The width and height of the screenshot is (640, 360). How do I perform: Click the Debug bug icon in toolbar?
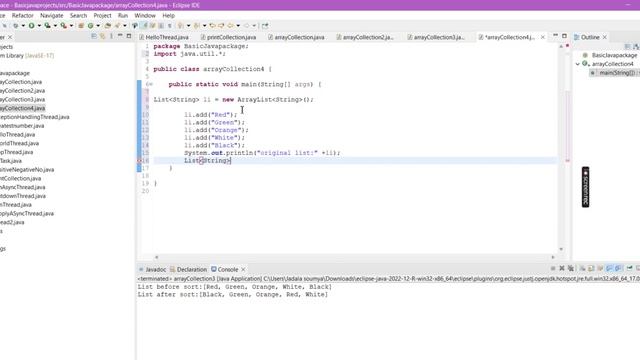click(x=16, y=26)
